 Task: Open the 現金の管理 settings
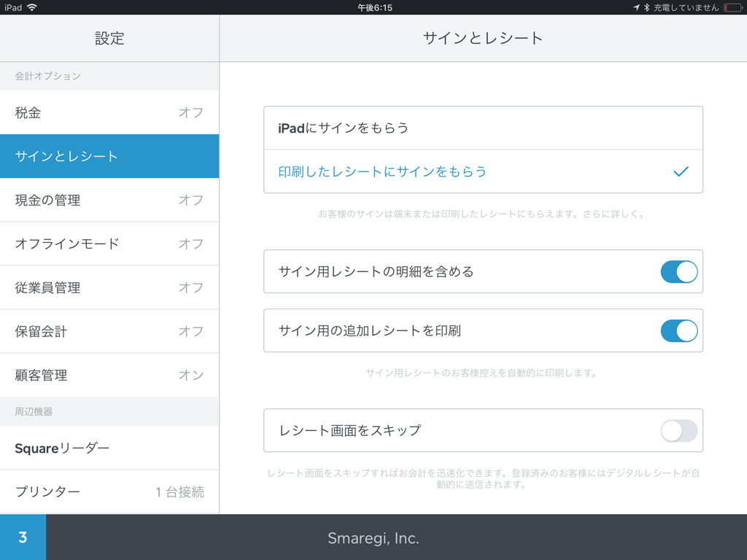click(x=109, y=200)
